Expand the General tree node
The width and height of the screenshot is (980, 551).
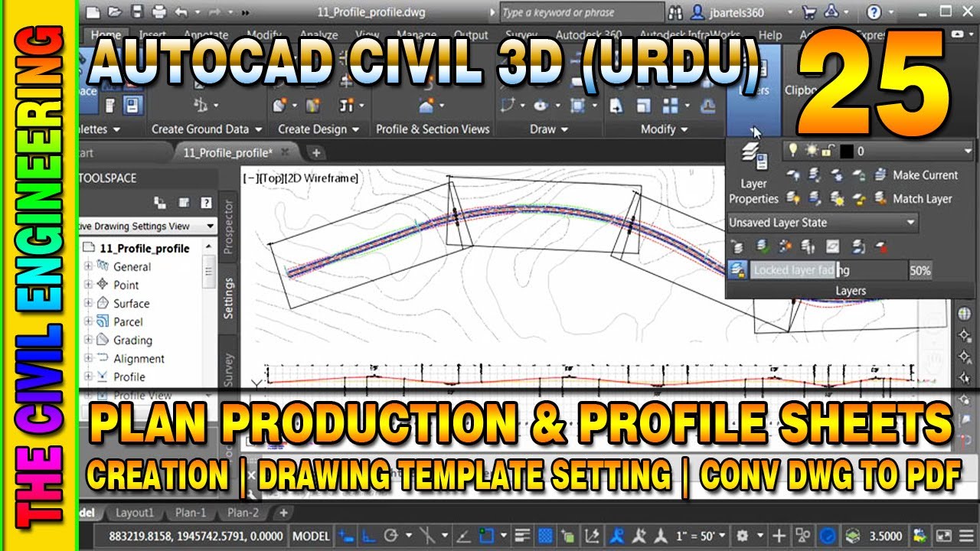88,266
